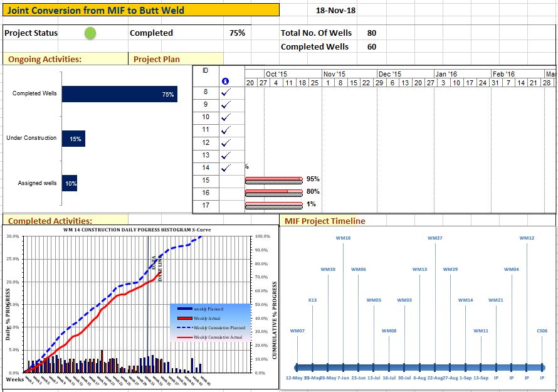Select the checkmark in Gantt row 13

(x=226, y=155)
